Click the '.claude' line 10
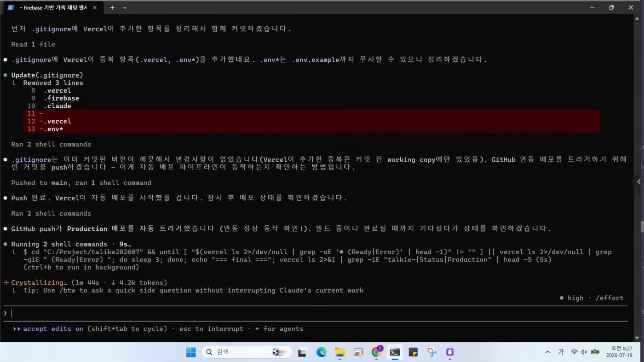This screenshot has height=362, width=644. (x=49, y=106)
